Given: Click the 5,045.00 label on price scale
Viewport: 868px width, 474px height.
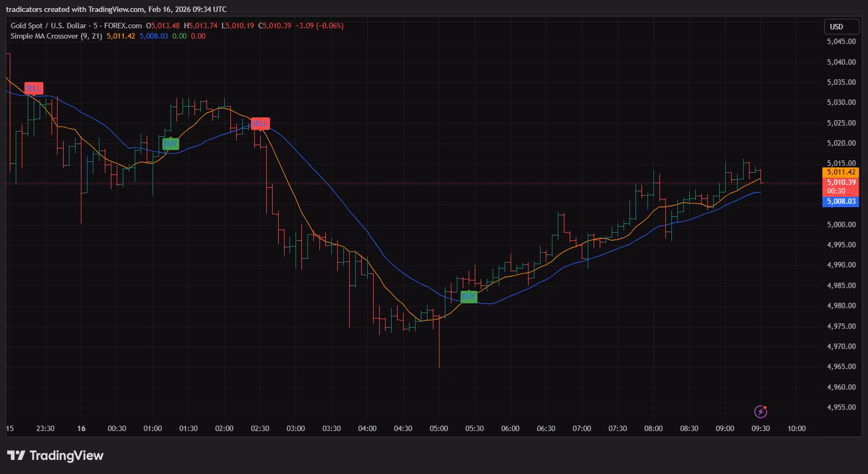Looking at the screenshot, I should tap(841, 41).
